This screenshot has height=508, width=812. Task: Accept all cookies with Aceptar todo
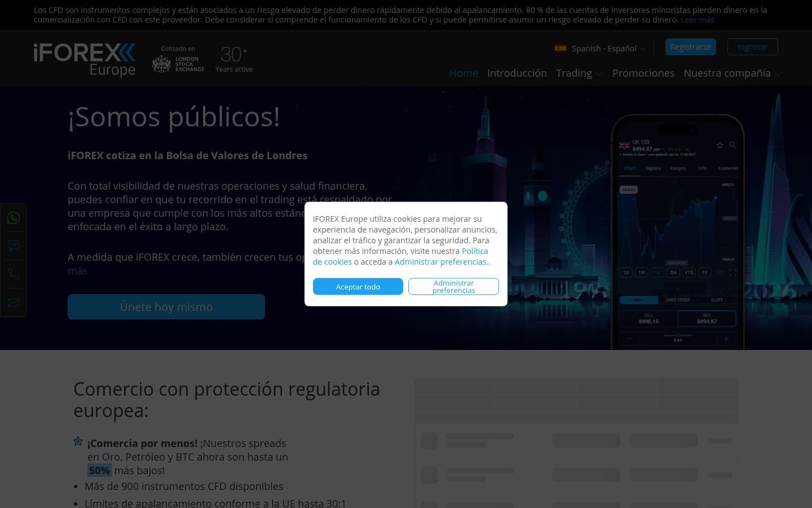(x=358, y=287)
